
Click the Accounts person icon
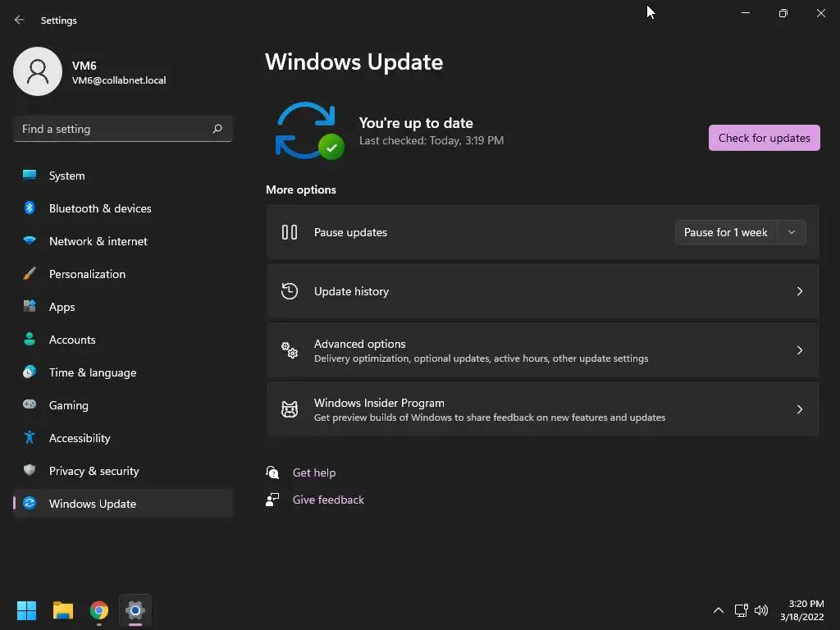pos(30,339)
